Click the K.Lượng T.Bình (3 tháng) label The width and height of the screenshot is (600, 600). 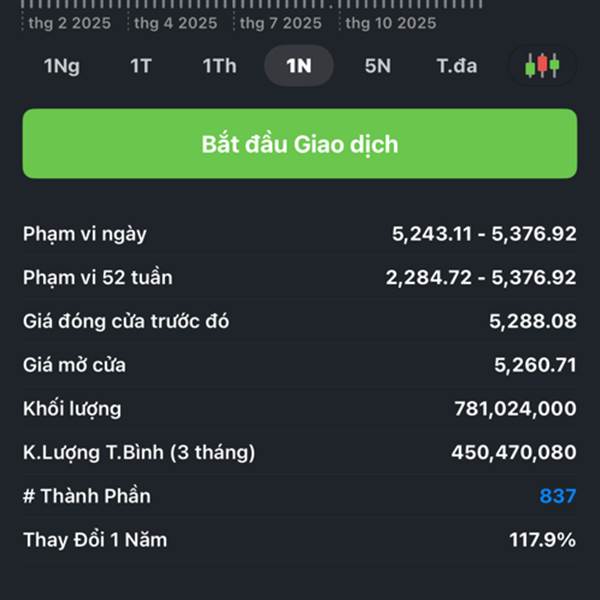pyautogui.click(x=139, y=452)
